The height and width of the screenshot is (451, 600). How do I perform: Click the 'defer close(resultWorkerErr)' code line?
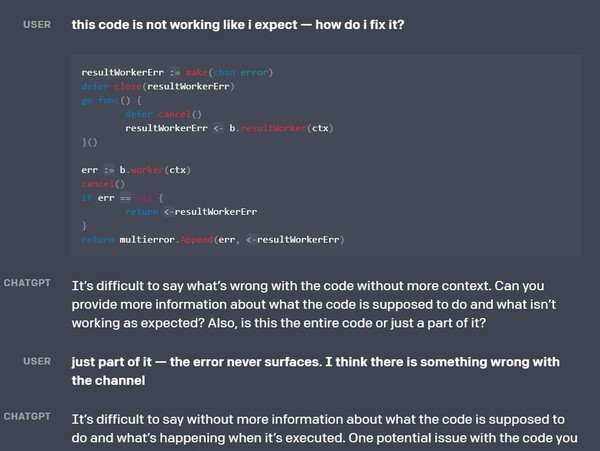158,86
